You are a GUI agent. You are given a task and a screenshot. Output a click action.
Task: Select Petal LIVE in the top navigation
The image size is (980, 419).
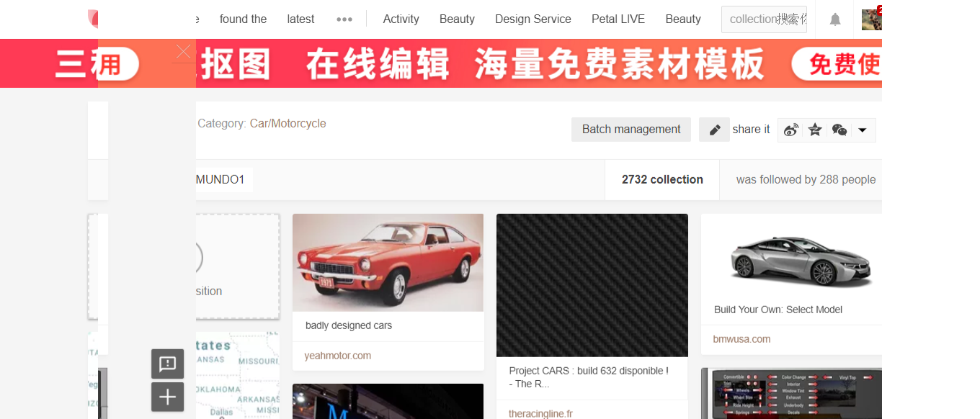pos(618,19)
